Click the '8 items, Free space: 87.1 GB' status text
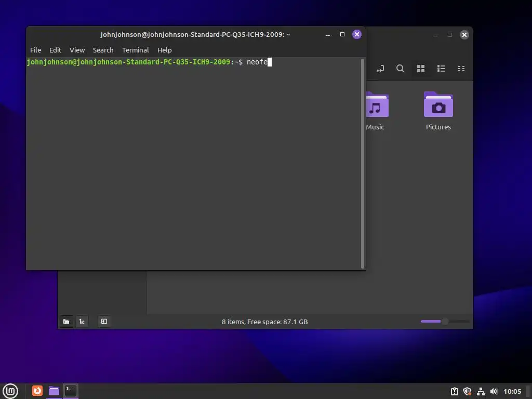This screenshot has width=532, height=399. tap(264, 322)
